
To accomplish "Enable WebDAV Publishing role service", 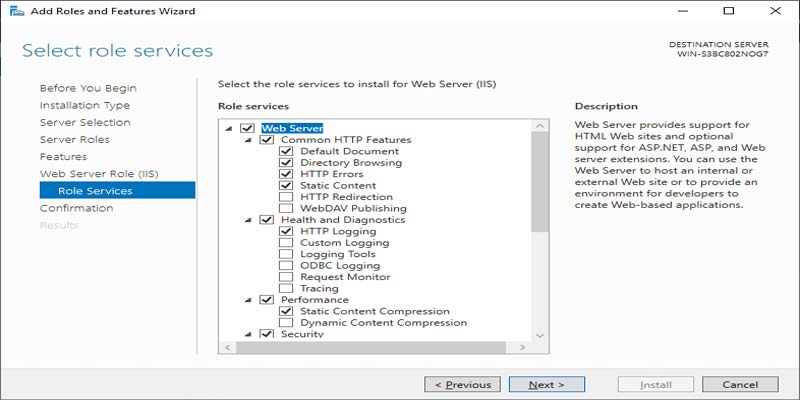I will pos(286,209).
